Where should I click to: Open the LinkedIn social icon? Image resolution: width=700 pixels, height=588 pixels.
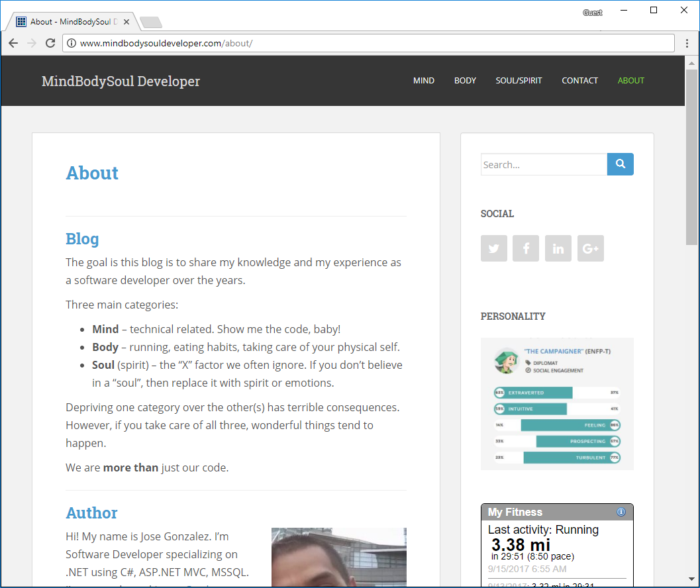558,248
